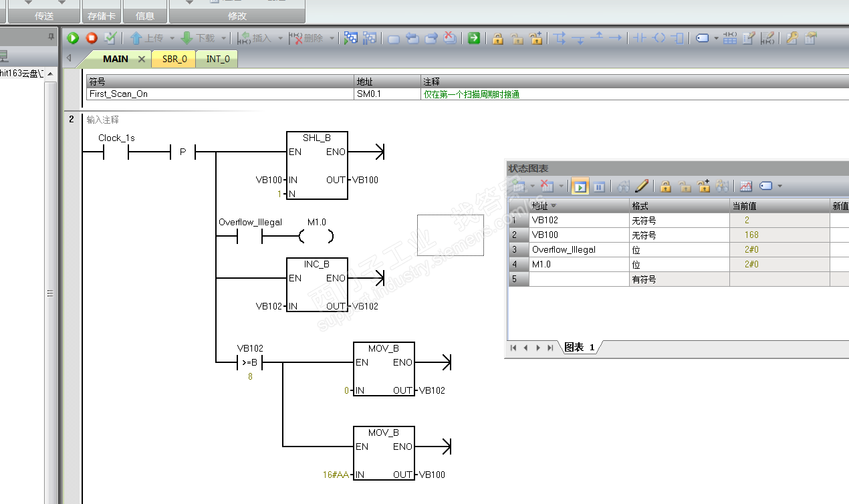Click the Insert box instruction icon
Viewport: 849px width, 504px height.
[x=677, y=39]
